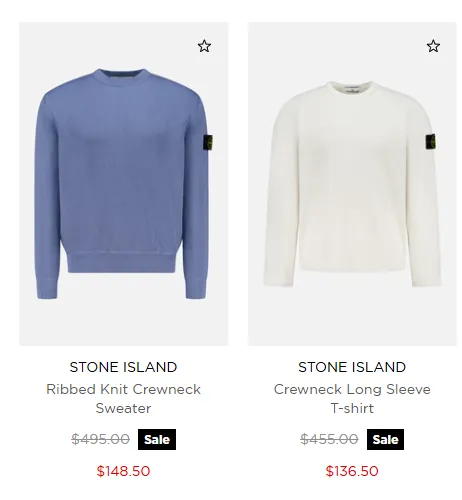The height and width of the screenshot is (500, 462).
Task: Open the Ribbed Knit Crewneck Sweater title link
Action: (x=123, y=398)
